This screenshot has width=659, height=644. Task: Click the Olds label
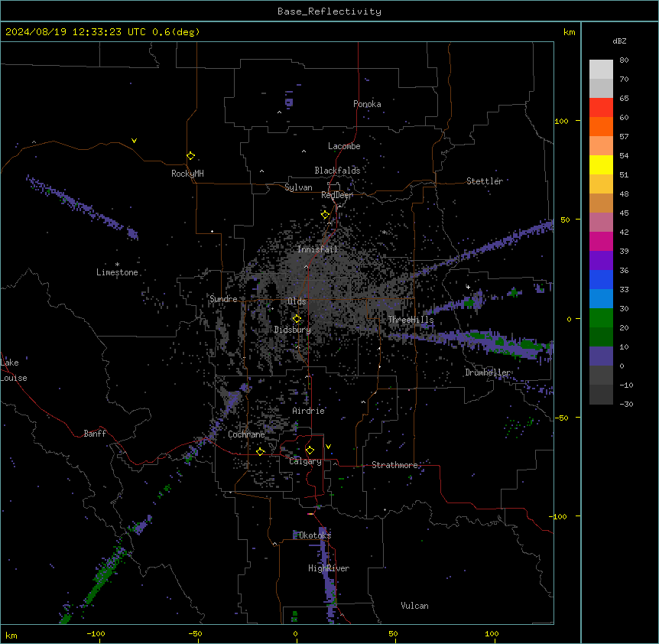[x=297, y=301]
